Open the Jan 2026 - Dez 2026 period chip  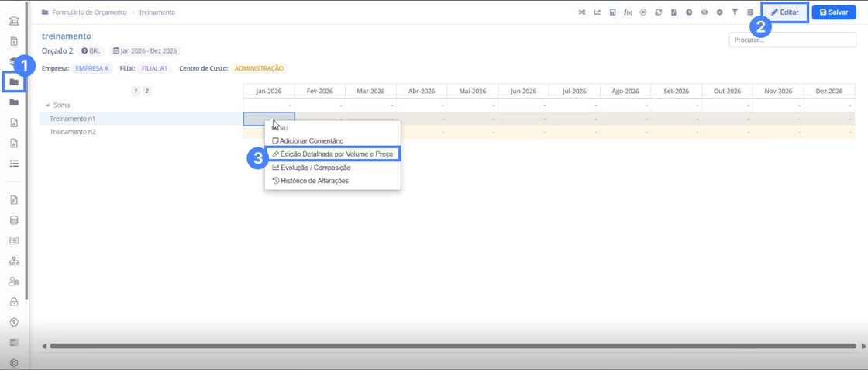(x=144, y=51)
